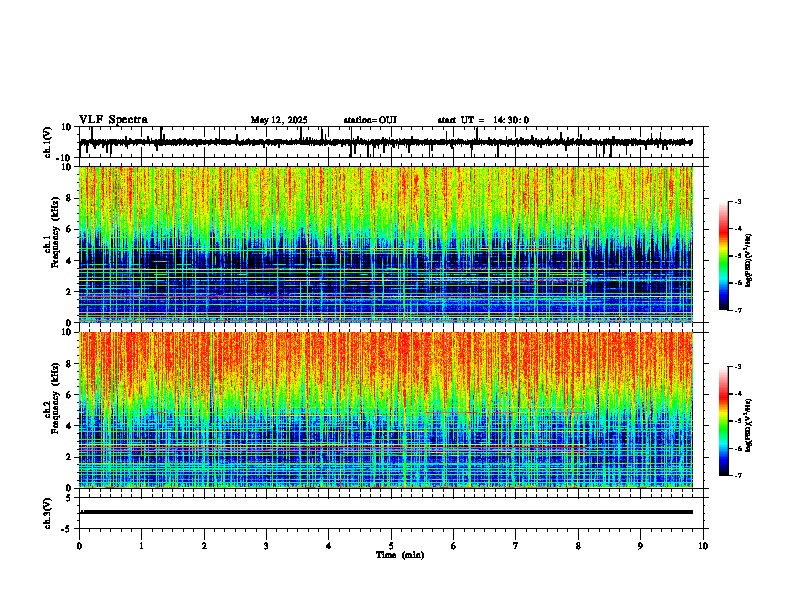Screen dimensions: 792x612
Task: Click the ch.3 flat voltage trace
Action: (386, 512)
